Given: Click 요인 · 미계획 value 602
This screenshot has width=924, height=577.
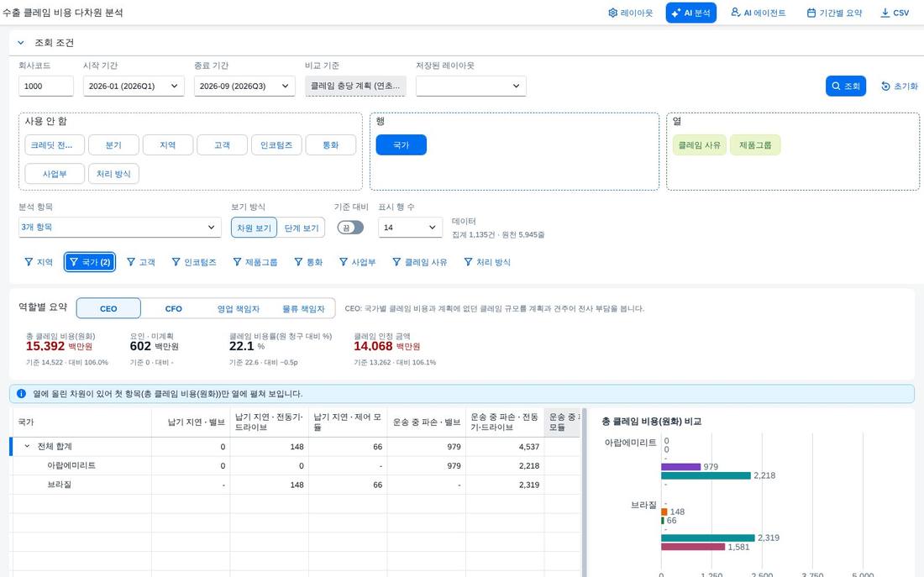Looking at the screenshot, I should (140, 346).
